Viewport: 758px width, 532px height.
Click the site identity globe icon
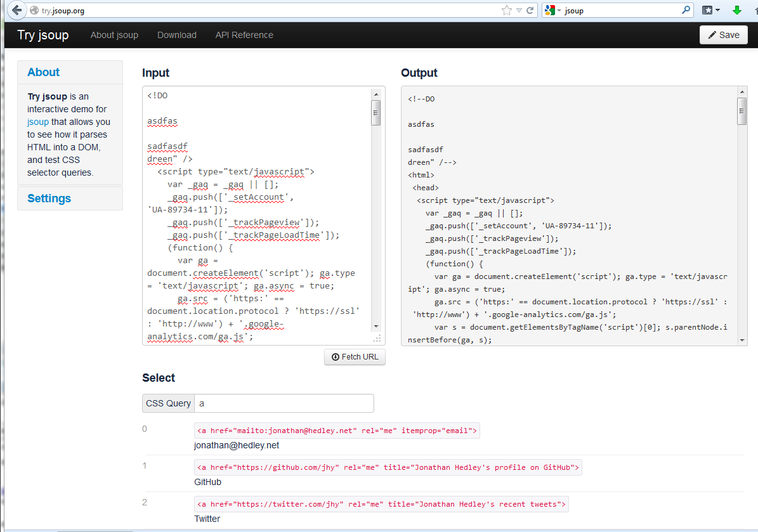coord(34,11)
